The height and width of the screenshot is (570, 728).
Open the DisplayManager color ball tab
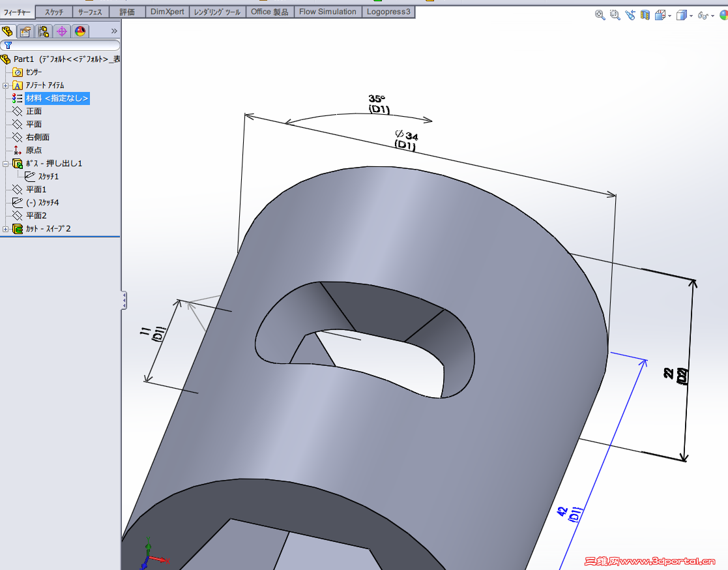pyautogui.click(x=80, y=31)
